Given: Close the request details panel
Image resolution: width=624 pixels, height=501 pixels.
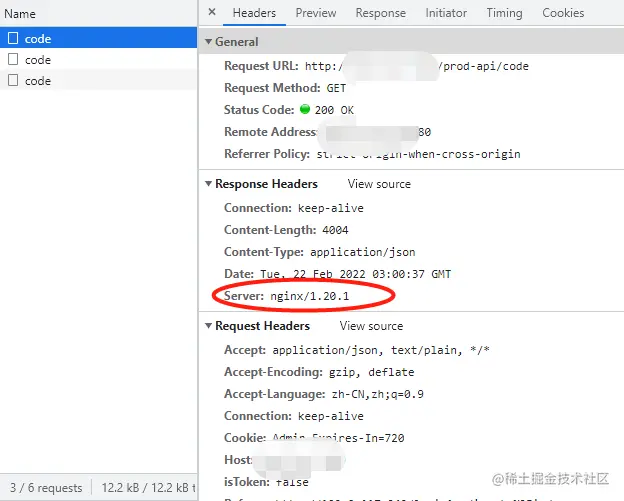Looking at the screenshot, I should click(x=212, y=12).
